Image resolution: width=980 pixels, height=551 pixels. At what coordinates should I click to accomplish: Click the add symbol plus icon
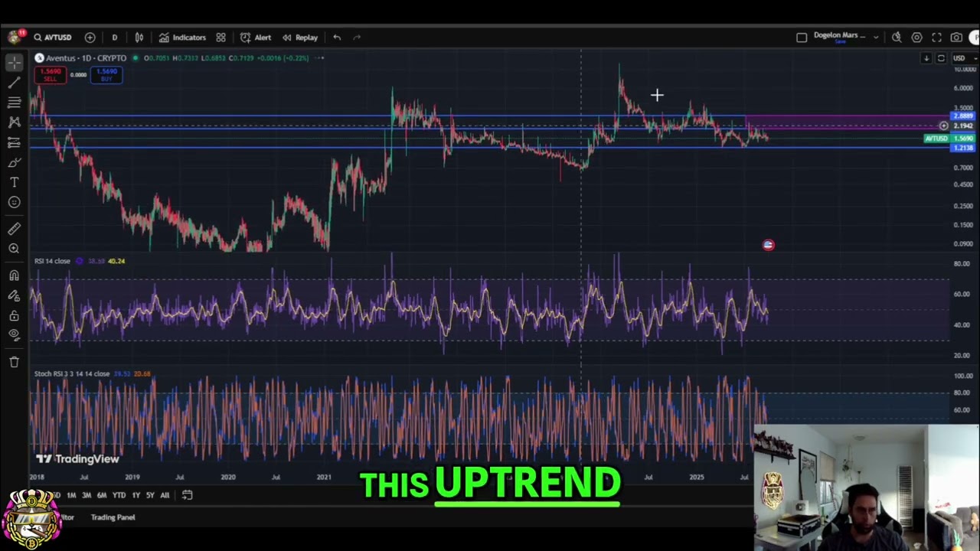(x=90, y=37)
